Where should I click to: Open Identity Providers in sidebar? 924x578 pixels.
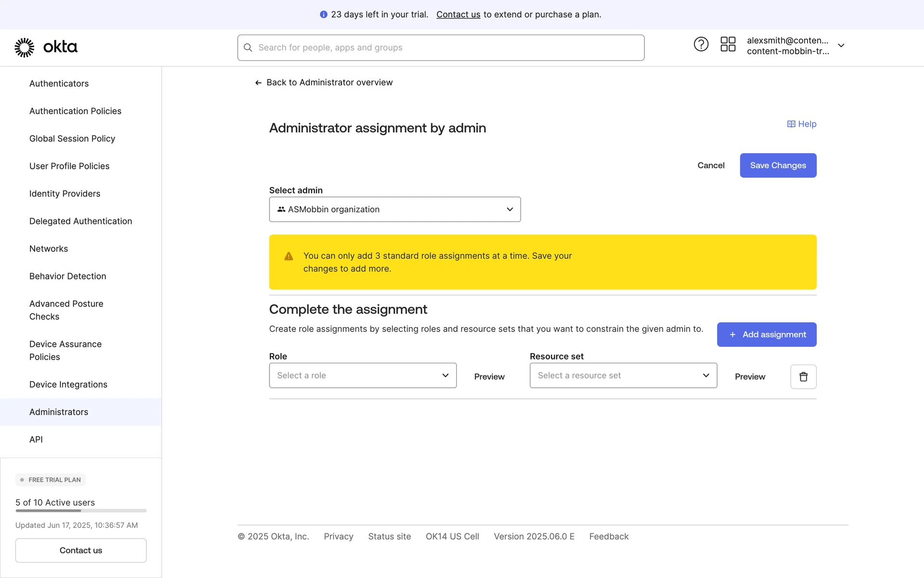click(64, 194)
